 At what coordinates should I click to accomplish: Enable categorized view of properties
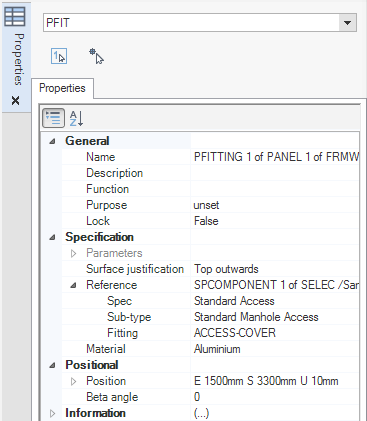[53, 118]
